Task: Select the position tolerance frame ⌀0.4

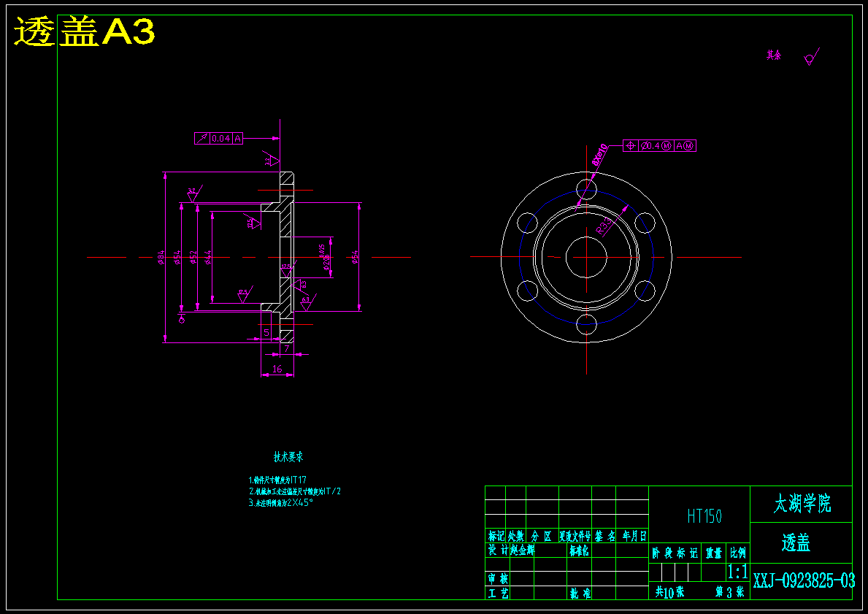Action: (659, 145)
